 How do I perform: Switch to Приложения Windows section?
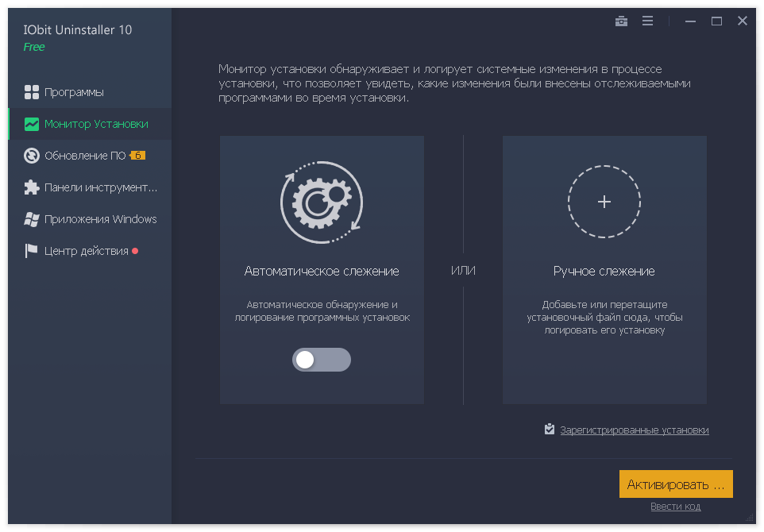[91, 219]
